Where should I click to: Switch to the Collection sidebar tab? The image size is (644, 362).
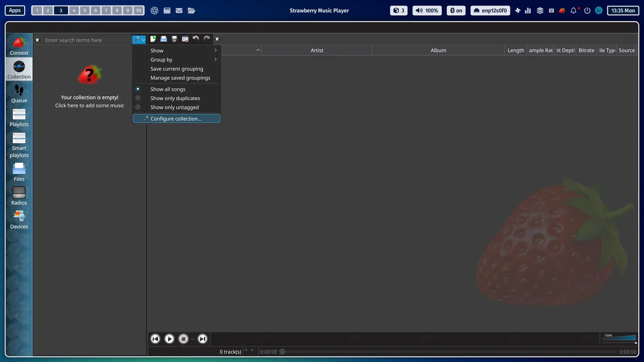click(x=19, y=69)
